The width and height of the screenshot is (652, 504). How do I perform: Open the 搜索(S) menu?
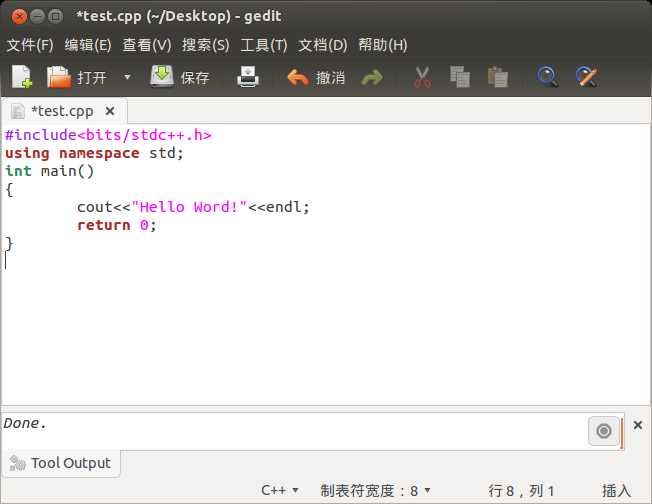pos(205,45)
